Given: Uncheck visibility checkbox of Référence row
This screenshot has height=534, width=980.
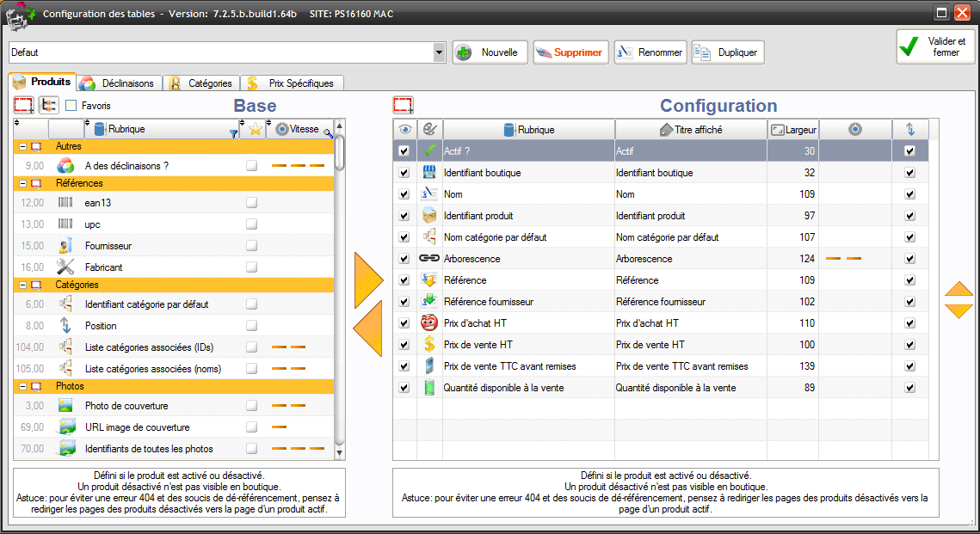Looking at the screenshot, I should (404, 280).
